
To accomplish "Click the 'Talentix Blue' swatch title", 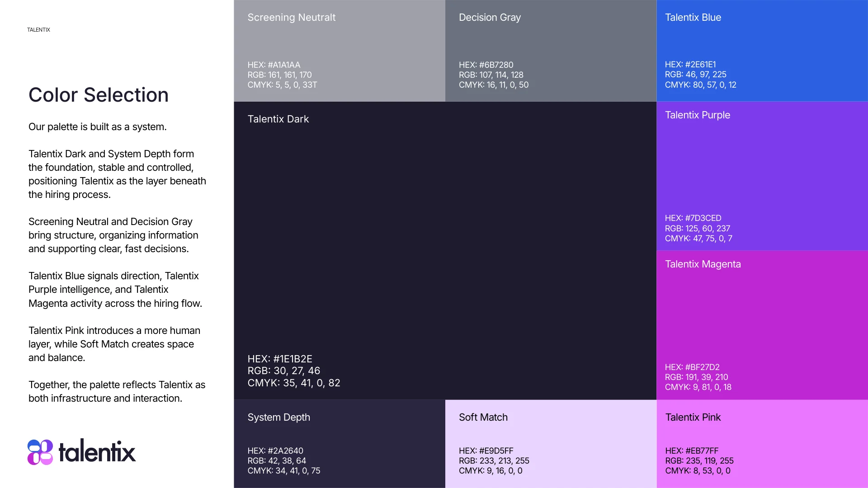I will click(x=693, y=18).
